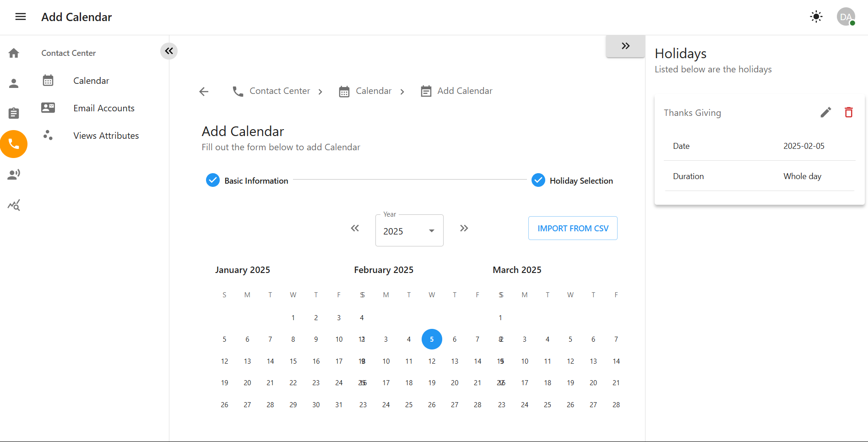The height and width of the screenshot is (442, 868).
Task: Open the clipboard icon in left rail
Action: (14, 113)
